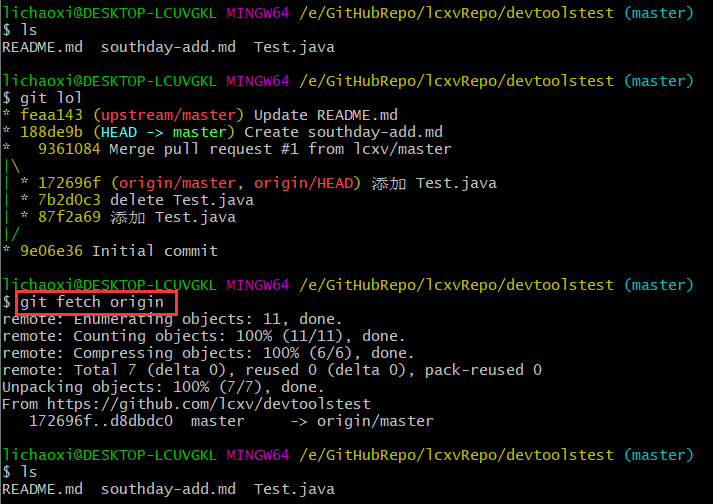Click '-> origin/master' in fetch output
The height and width of the screenshot is (504, 713).
[x=362, y=421]
